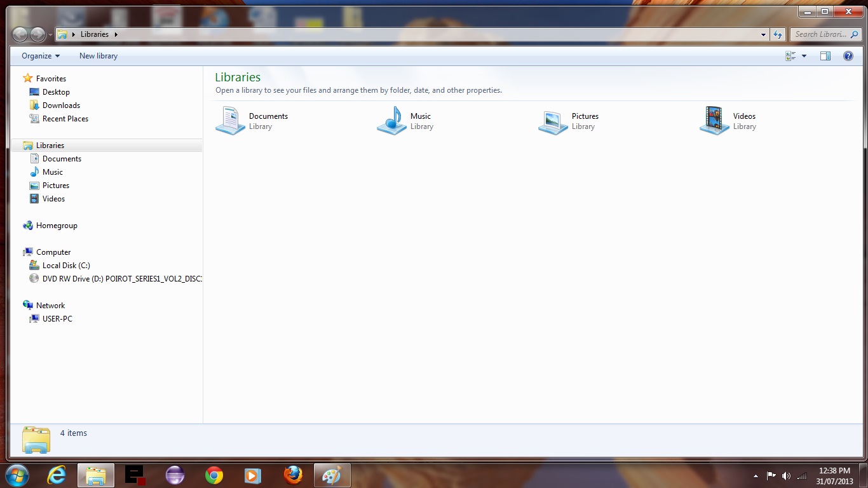
Task: Select Local Disk (C:) in navigation pane
Action: tap(66, 266)
